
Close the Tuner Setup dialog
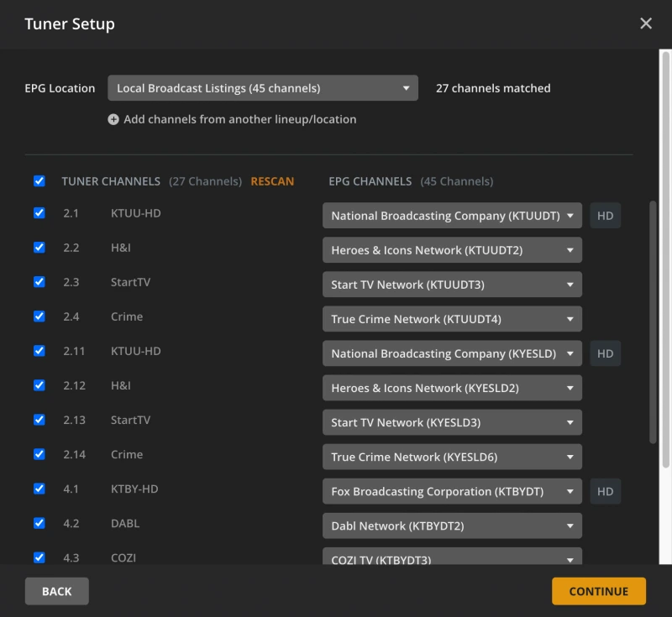pos(646,24)
